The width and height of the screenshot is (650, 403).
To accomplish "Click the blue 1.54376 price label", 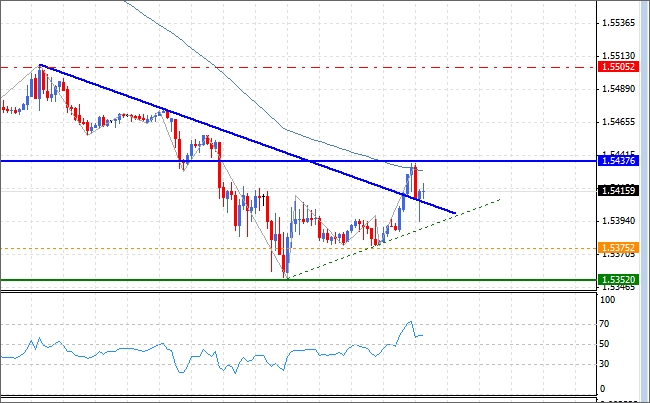I will [x=618, y=161].
